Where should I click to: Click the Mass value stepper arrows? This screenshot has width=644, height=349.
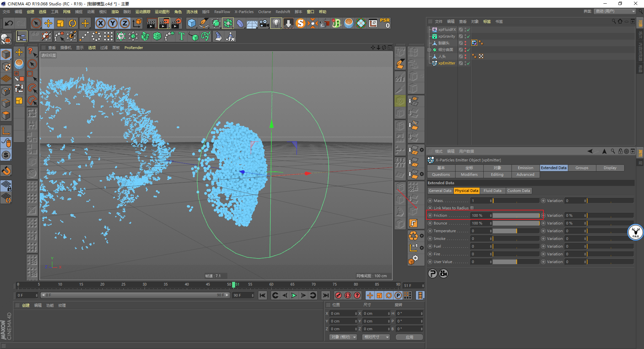click(491, 201)
